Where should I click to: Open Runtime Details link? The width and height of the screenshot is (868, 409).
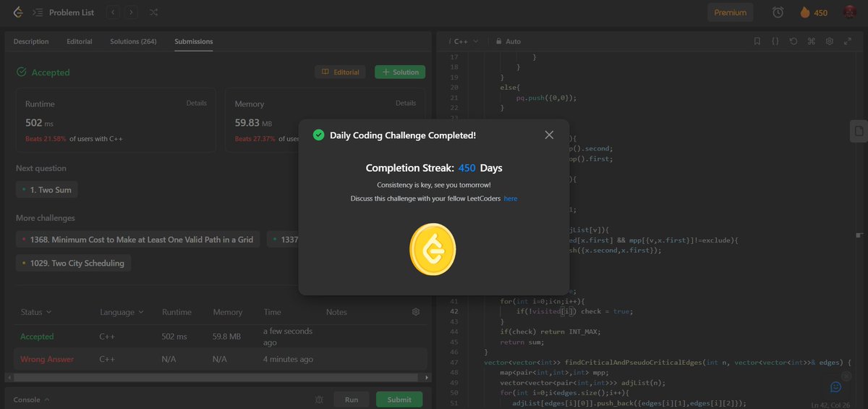(196, 104)
